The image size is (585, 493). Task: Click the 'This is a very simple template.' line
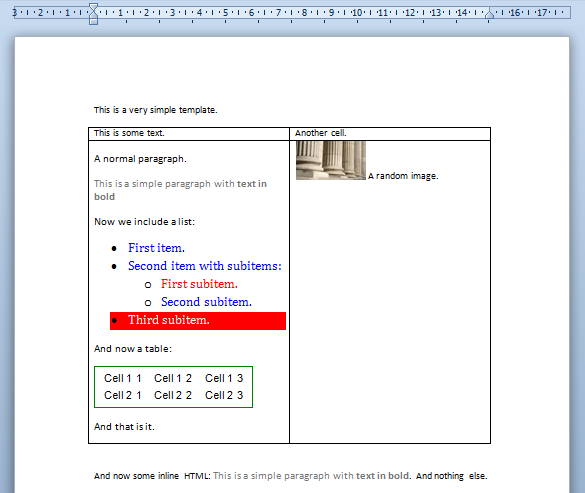(x=155, y=110)
